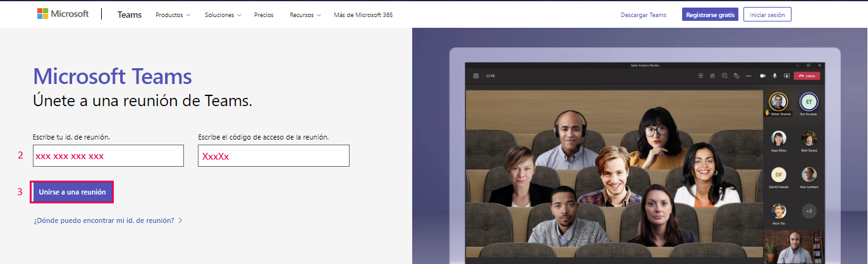Click the meeting ID input field
Viewport: 868px width, 264px height.
click(108, 156)
